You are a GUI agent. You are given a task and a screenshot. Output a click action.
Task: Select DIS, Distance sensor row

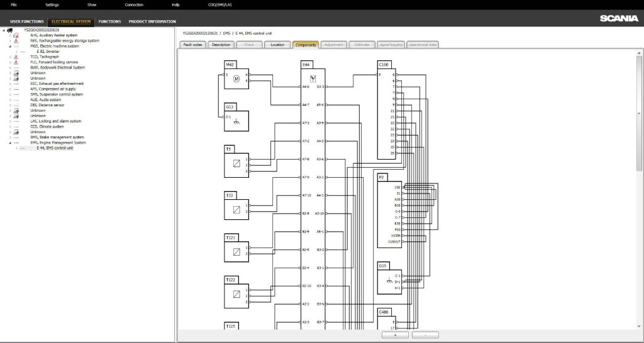(47, 105)
